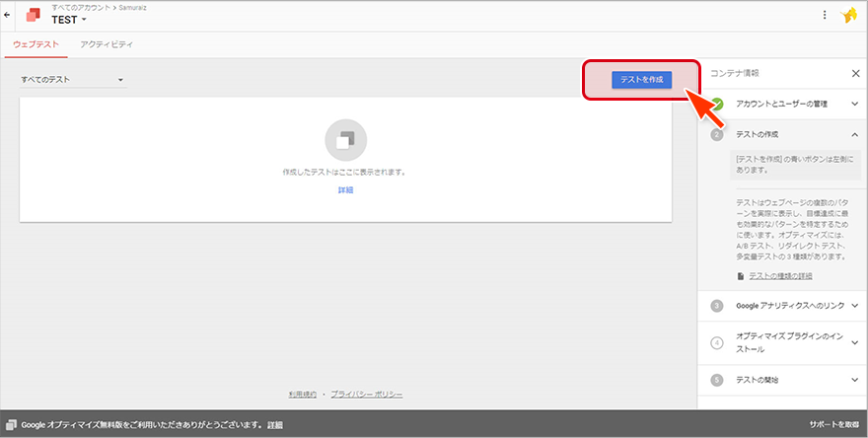This screenshot has height=438, width=868.
Task: Click コンテナ情報 panel title
Action: 735,73
